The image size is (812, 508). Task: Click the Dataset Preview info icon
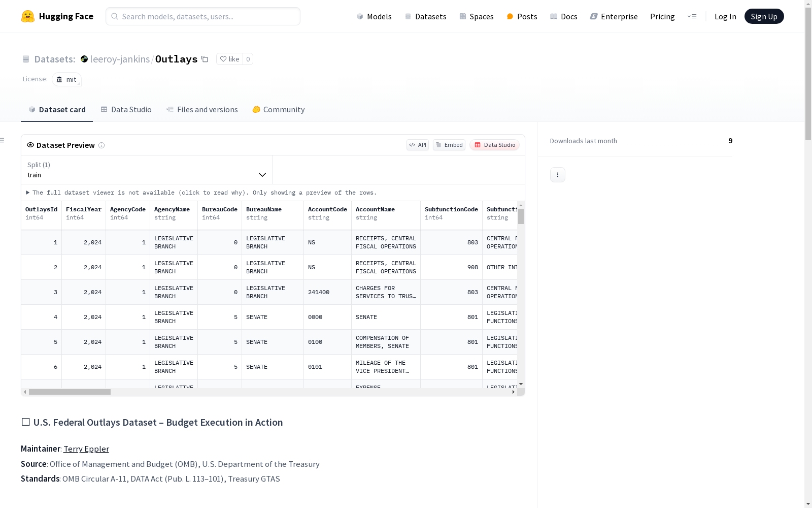[101, 145]
